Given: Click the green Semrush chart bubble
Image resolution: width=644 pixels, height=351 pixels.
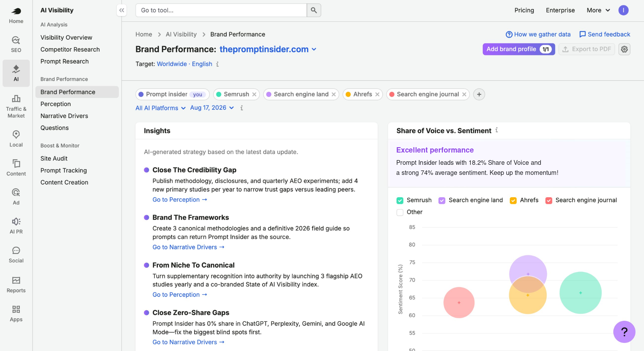Looking at the screenshot, I should pos(580,293).
